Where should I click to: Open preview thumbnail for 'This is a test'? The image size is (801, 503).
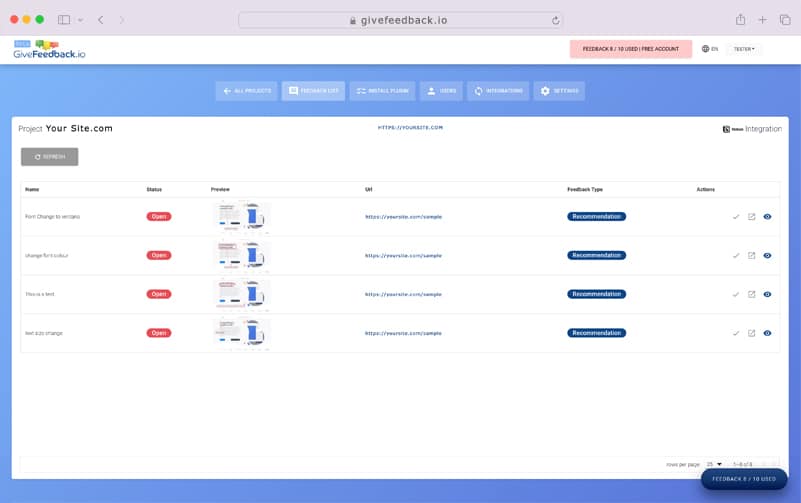[242, 294]
